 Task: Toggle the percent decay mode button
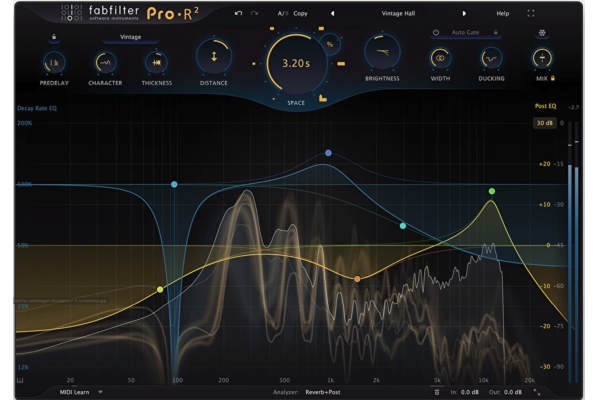pos(330,44)
